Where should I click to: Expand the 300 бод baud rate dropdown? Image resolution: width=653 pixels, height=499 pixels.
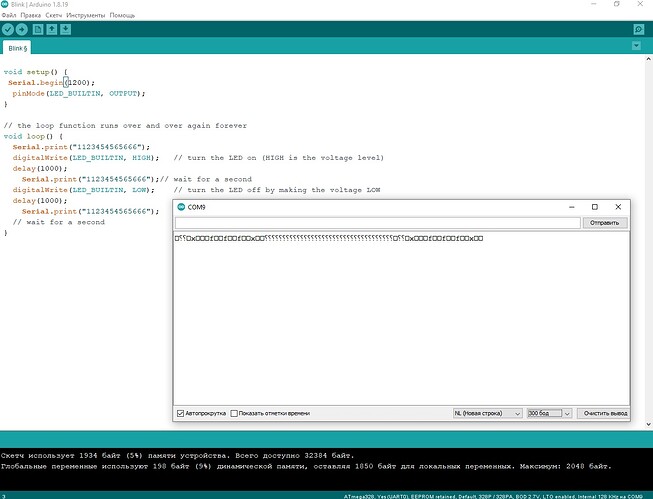pos(549,413)
